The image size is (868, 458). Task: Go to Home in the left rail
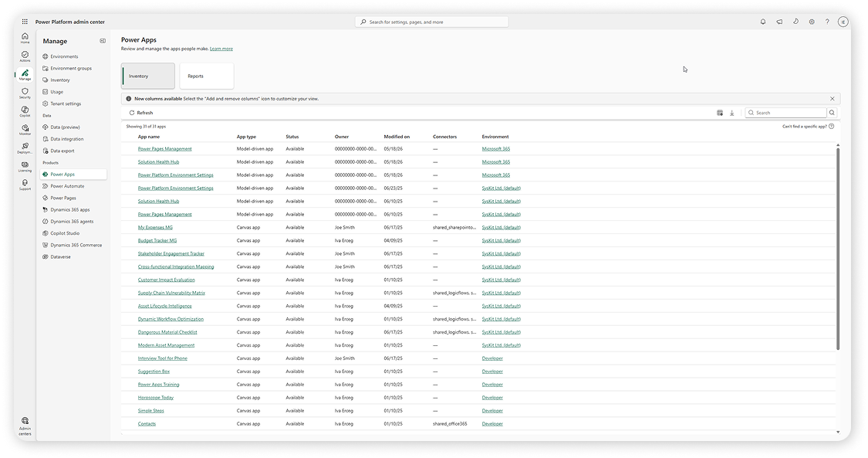(x=25, y=38)
